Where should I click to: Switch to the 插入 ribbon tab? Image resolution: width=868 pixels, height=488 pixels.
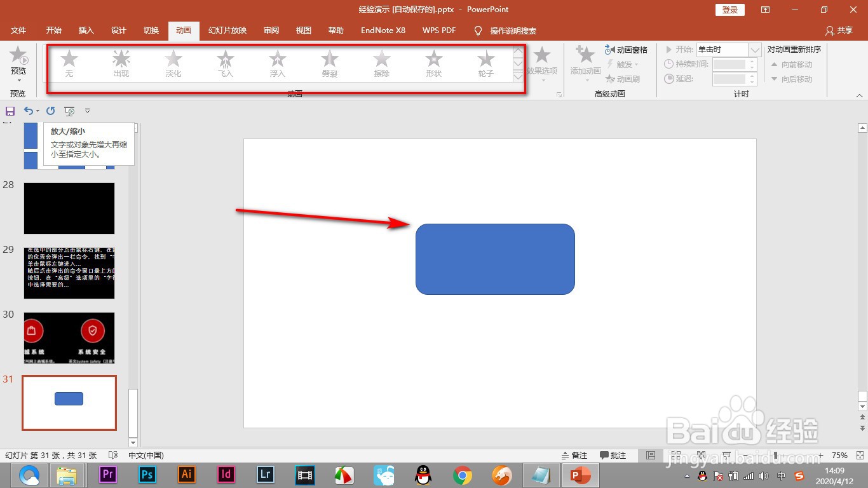pos(86,30)
